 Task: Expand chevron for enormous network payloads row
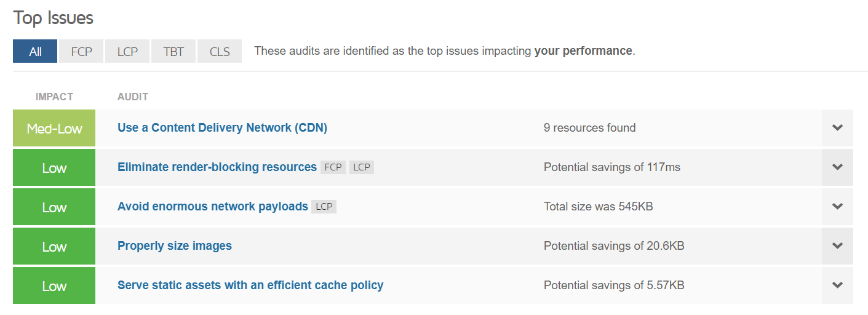click(837, 207)
